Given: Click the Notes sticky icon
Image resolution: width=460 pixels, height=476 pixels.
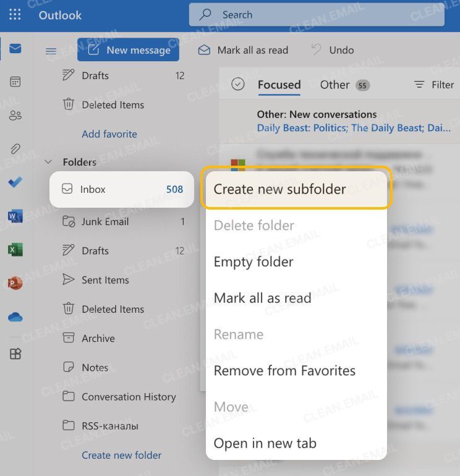Looking at the screenshot, I should 68,367.
